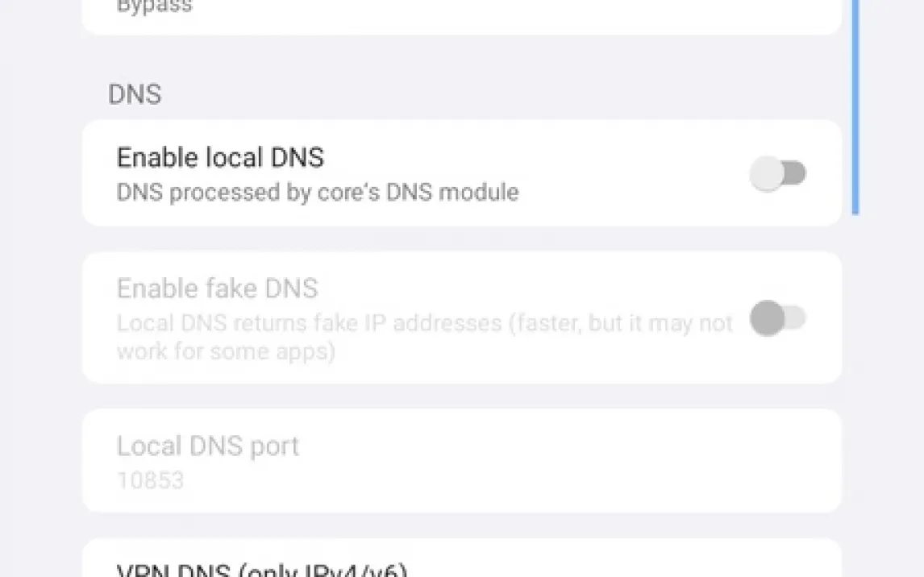
Task: Tap the Enable fake DNS card background
Action: (x=564, y=367)
